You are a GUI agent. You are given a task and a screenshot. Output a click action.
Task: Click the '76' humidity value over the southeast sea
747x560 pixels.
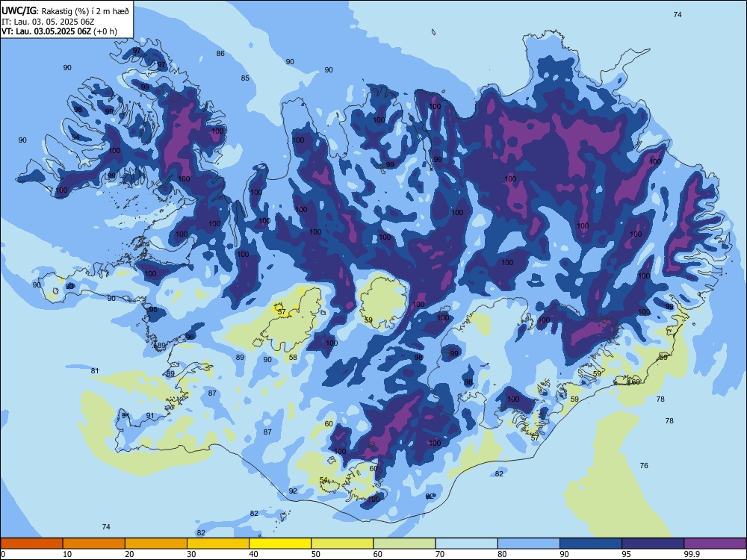(x=644, y=465)
